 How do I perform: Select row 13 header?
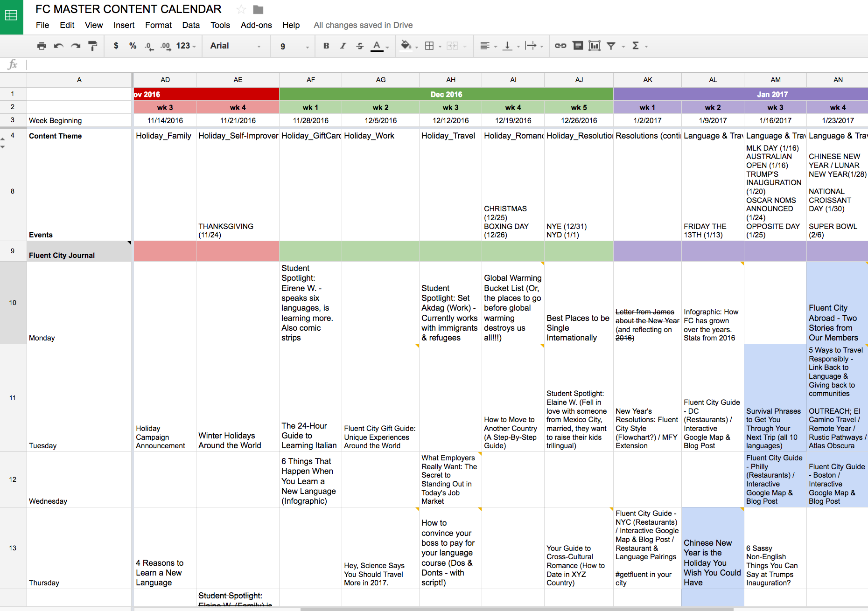point(13,548)
